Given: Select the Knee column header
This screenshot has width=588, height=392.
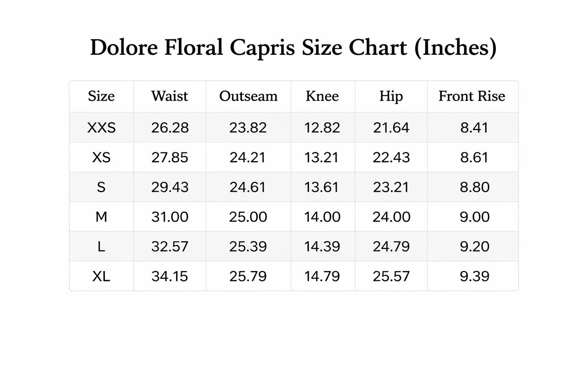Looking at the screenshot, I should 322,96.
